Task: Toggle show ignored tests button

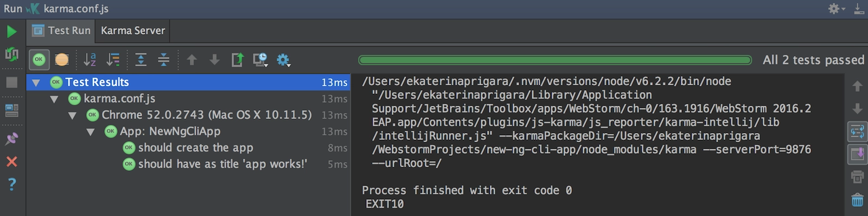Action: [62, 60]
